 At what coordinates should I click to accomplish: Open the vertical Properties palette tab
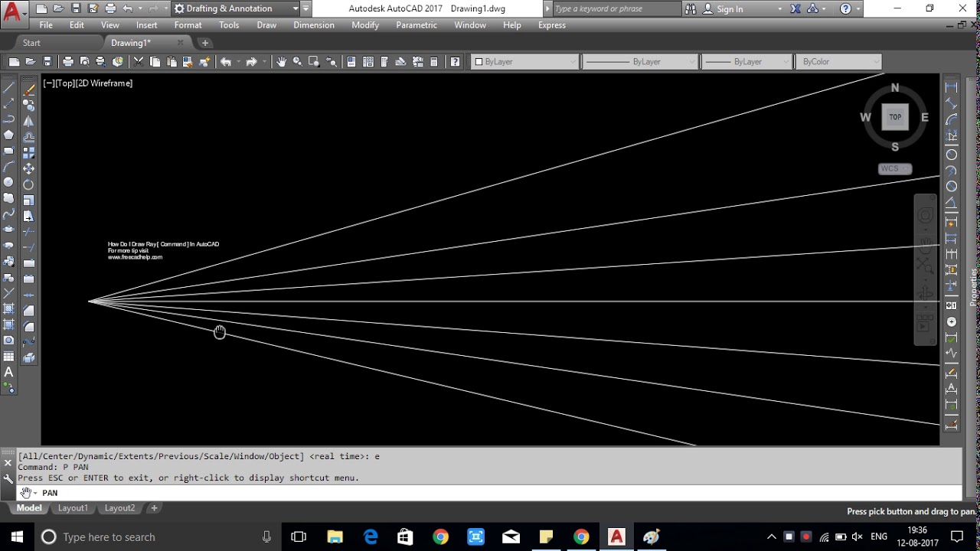pyautogui.click(x=974, y=287)
